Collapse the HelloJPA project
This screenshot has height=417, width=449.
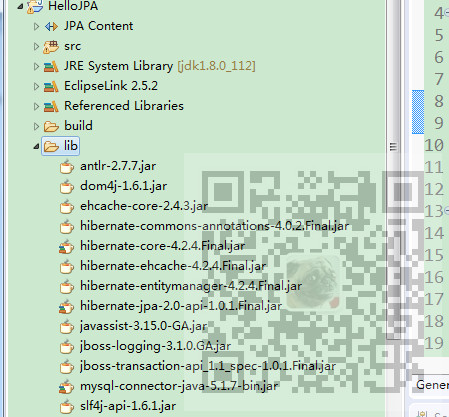[x=20, y=6]
